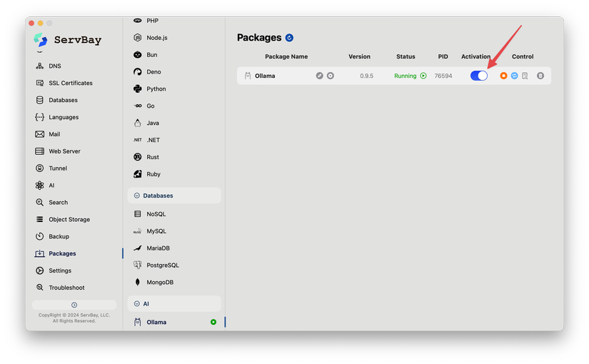Click the Version column header

click(359, 56)
